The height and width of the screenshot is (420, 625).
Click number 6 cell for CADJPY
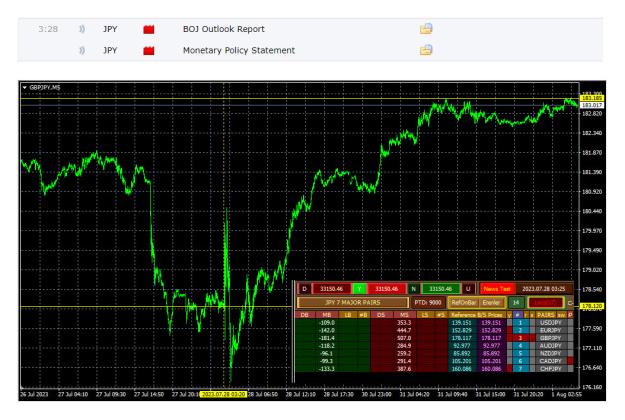coord(520,361)
